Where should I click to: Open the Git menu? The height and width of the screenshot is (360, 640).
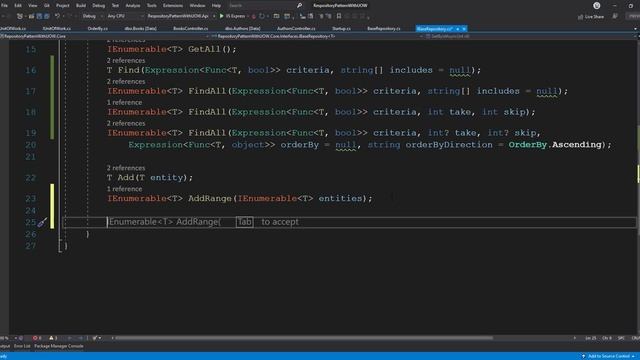(47, 6)
